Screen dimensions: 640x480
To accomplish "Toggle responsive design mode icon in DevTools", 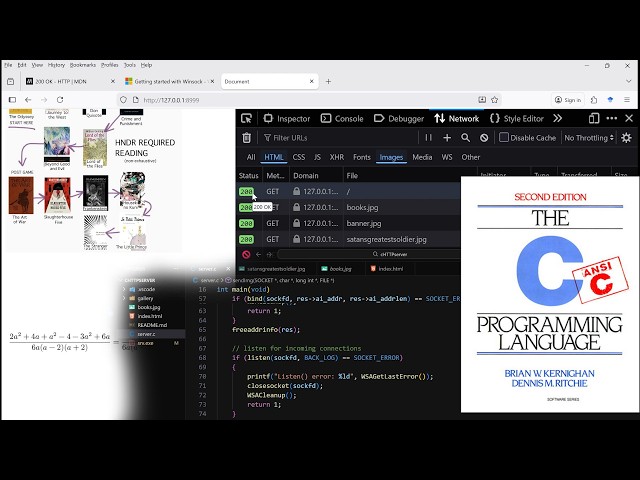I will pos(594,119).
